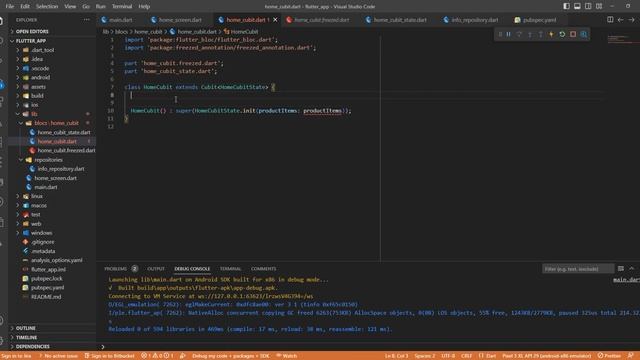This screenshot has height=360, width=640.
Task: Click the Watch status bar item
Action: [287, 356]
